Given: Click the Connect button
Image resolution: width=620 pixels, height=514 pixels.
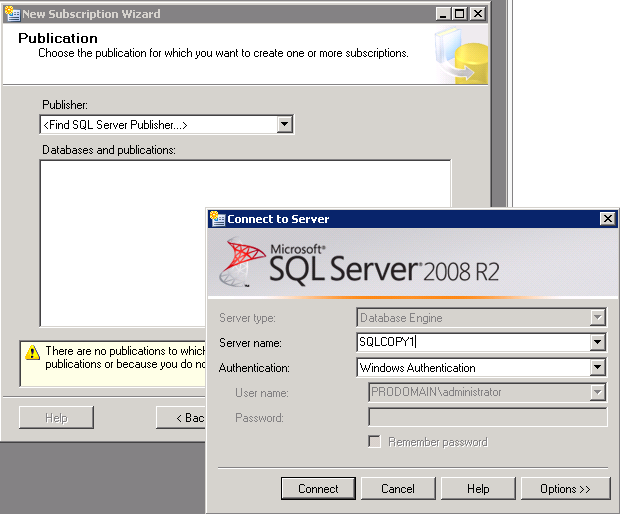Looking at the screenshot, I should [x=318, y=489].
